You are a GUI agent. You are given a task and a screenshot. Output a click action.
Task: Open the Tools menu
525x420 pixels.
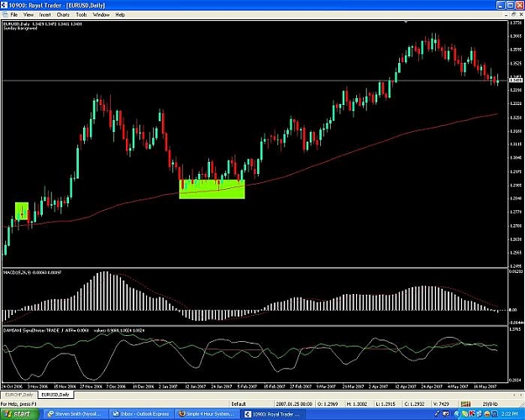[81, 15]
